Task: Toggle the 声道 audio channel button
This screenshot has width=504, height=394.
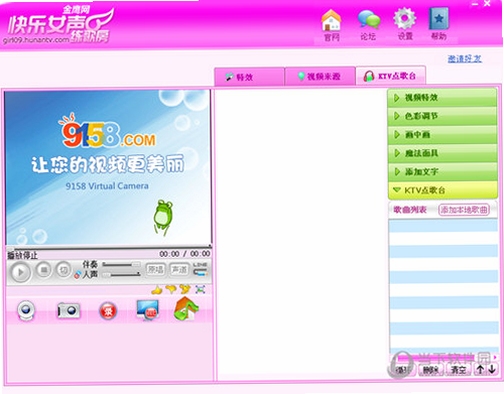Action: point(179,269)
